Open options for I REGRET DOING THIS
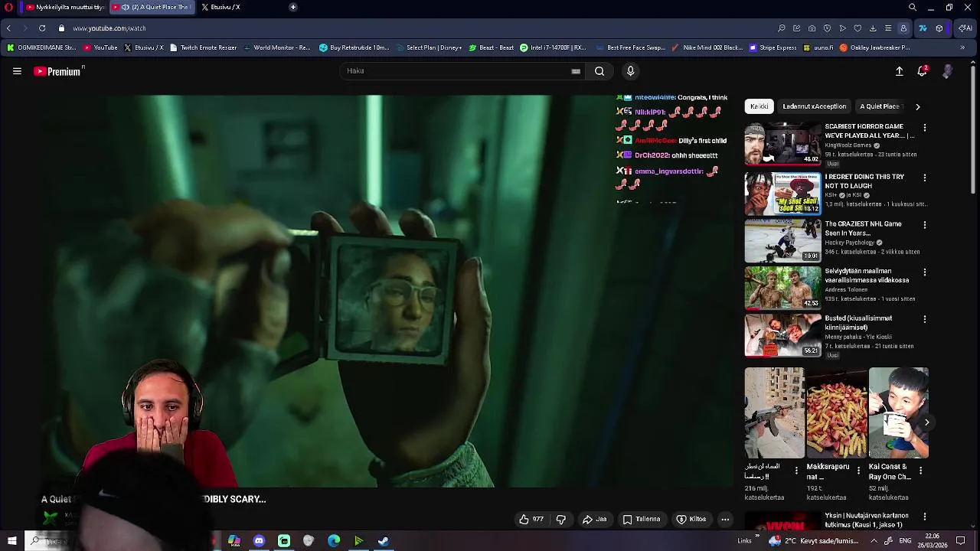Screen dimensions: 980x551 tap(925, 178)
